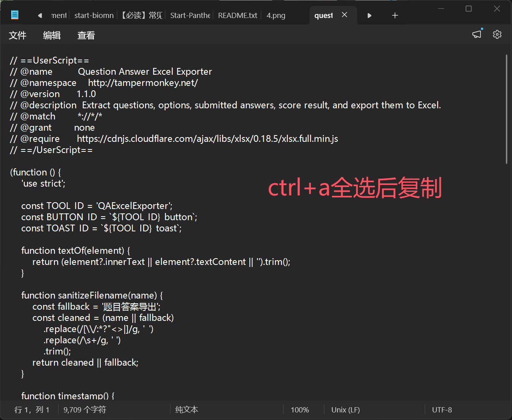
Task: Open the settings gear icon
Action: click(497, 34)
